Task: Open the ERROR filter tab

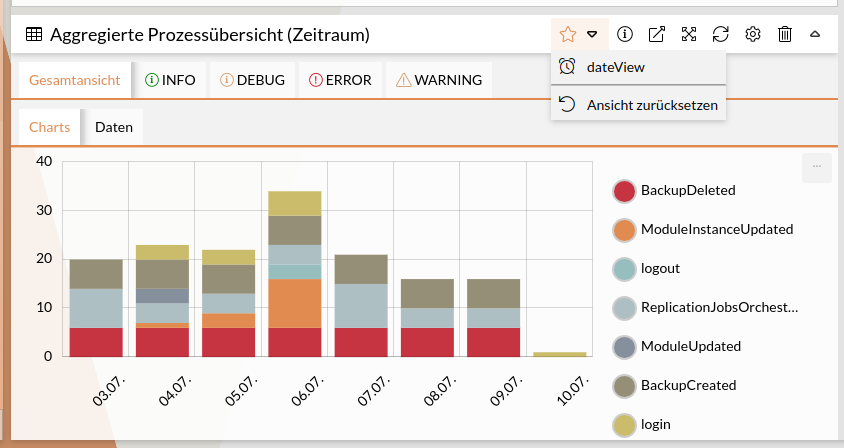Action: (340, 80)
